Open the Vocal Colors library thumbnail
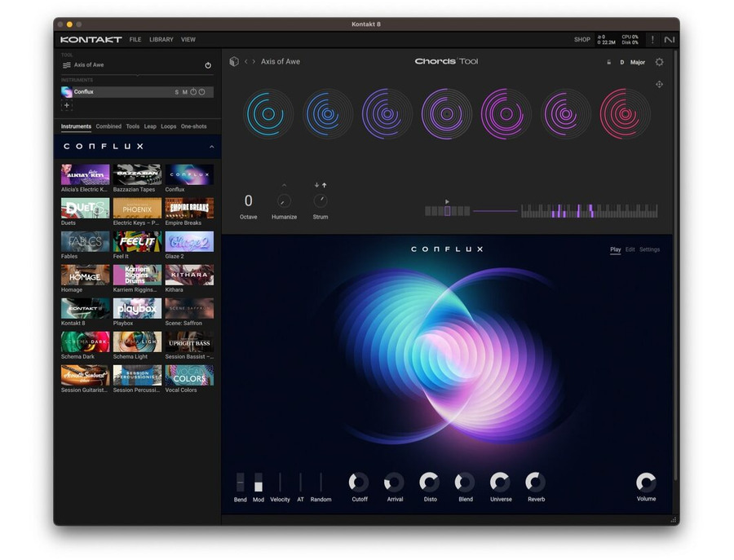This screenshot has height=560, width=734. (x=189, y=375)
